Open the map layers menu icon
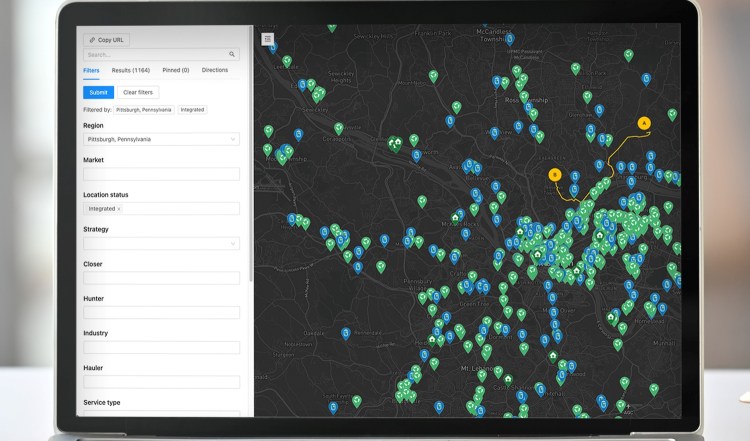 267,39
